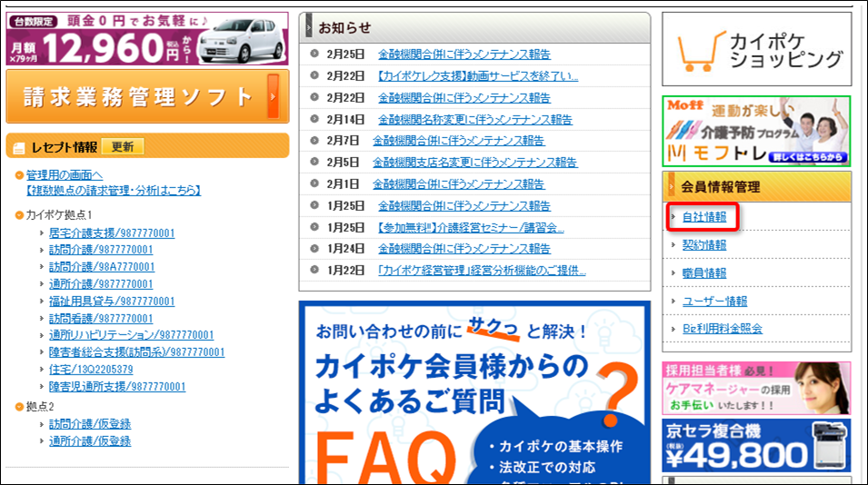Open the car lease 12,960円 banner
The image size is (868, 485).
click(x=147, y=39)
